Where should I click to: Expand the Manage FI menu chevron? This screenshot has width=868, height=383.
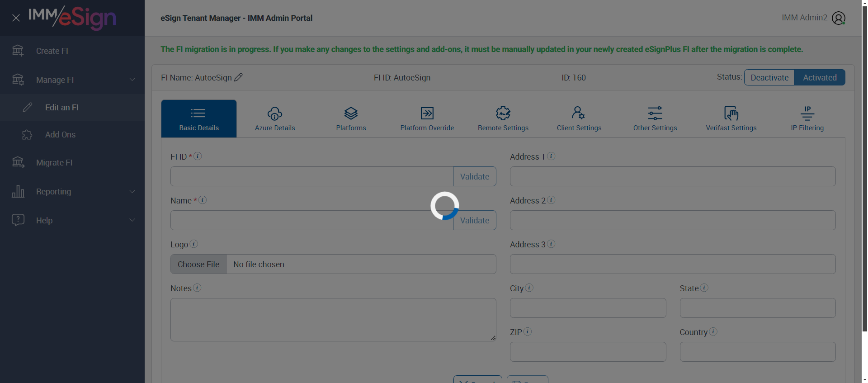(x=132, y=80)
